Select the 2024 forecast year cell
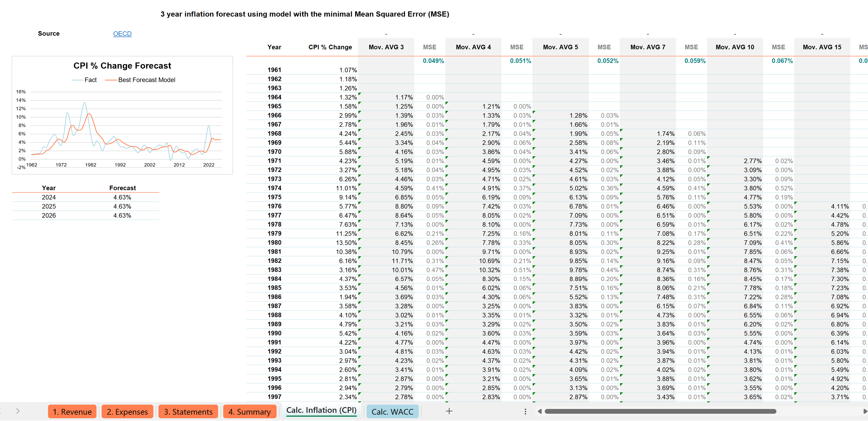868x421 pixels. coord(49,197)
